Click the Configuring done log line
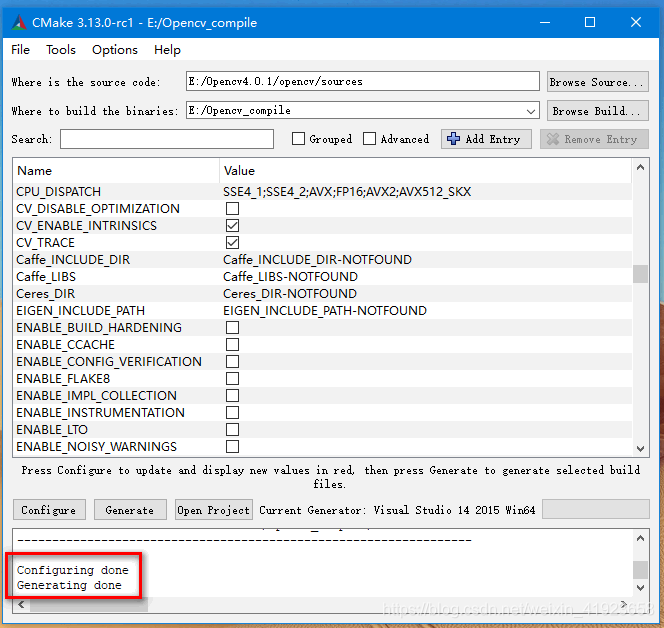This screenshot has width=664, height=628. [x=72, y=570]
